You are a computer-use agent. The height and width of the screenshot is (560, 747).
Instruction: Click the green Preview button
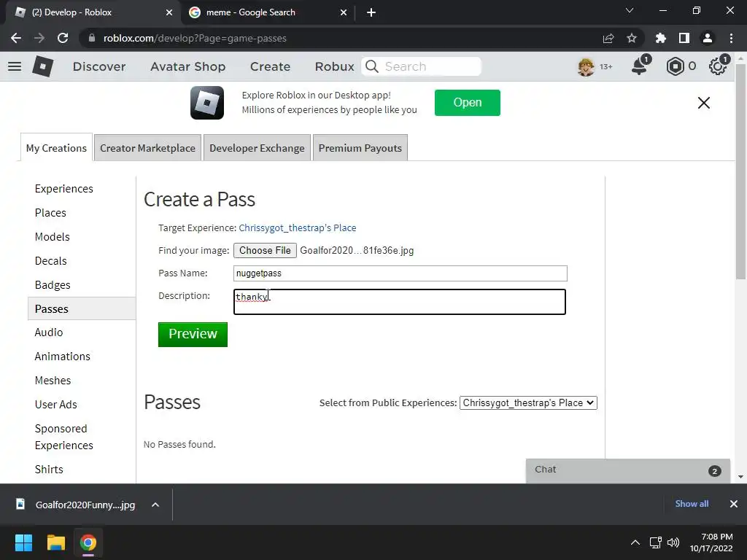click(x=193, y=334)
